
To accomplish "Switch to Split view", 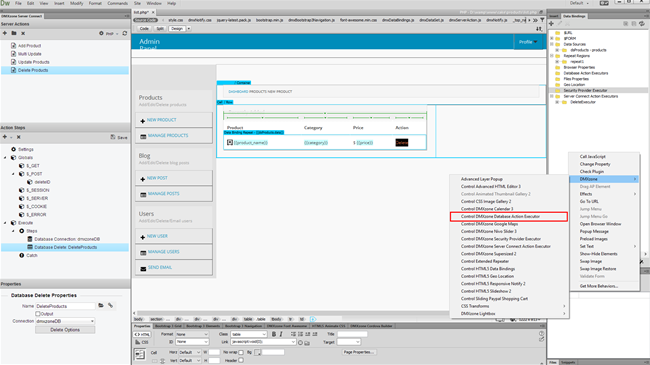I will pos(160,29).
